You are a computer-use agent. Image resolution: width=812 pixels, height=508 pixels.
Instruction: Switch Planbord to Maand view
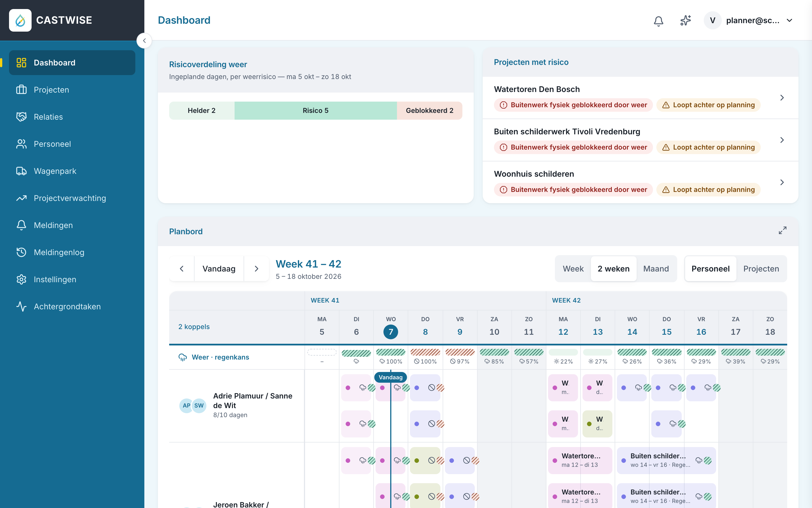pos(656,269)
